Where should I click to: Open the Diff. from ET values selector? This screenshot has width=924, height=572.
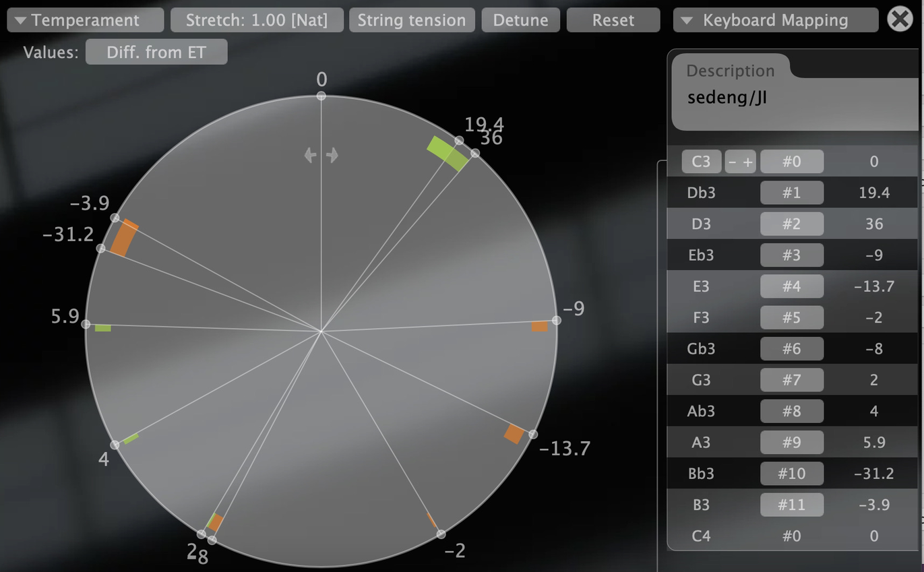click(x=156, y=52)
